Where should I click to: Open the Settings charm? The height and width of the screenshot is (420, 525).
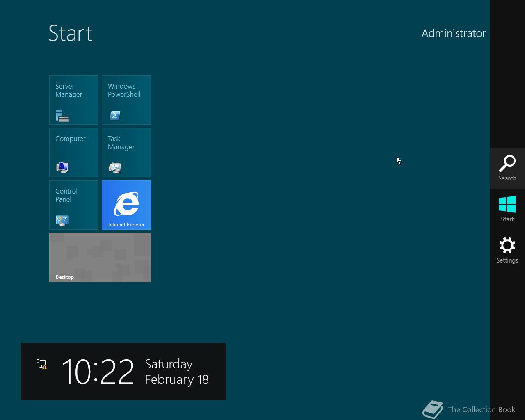click(x=507, y=250)
